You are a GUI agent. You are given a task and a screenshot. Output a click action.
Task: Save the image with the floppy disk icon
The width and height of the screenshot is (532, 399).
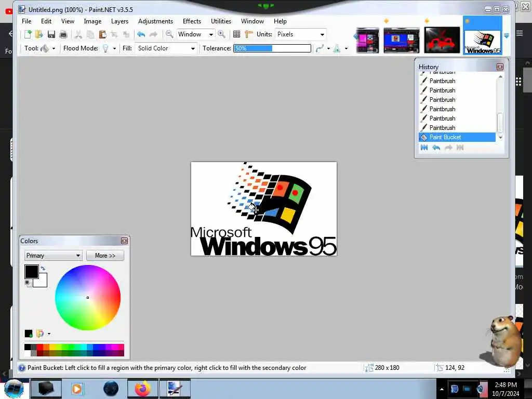click(x=51, y=34)
